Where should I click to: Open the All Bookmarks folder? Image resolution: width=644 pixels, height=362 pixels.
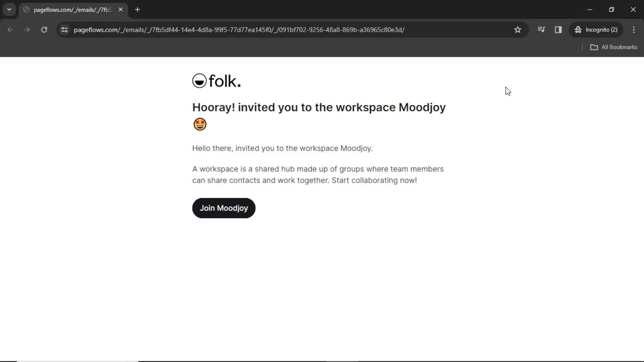pos(613,47)
